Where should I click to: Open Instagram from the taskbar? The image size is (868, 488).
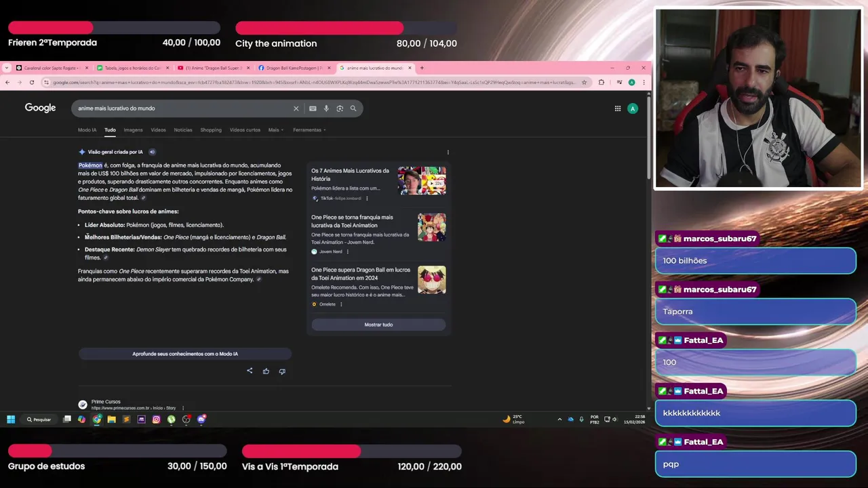156,420
